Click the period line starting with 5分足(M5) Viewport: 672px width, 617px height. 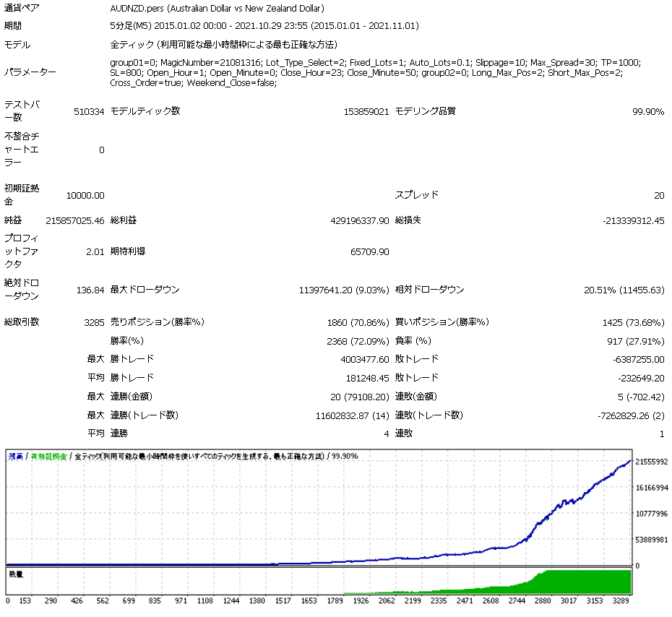[x=264, y=26]
